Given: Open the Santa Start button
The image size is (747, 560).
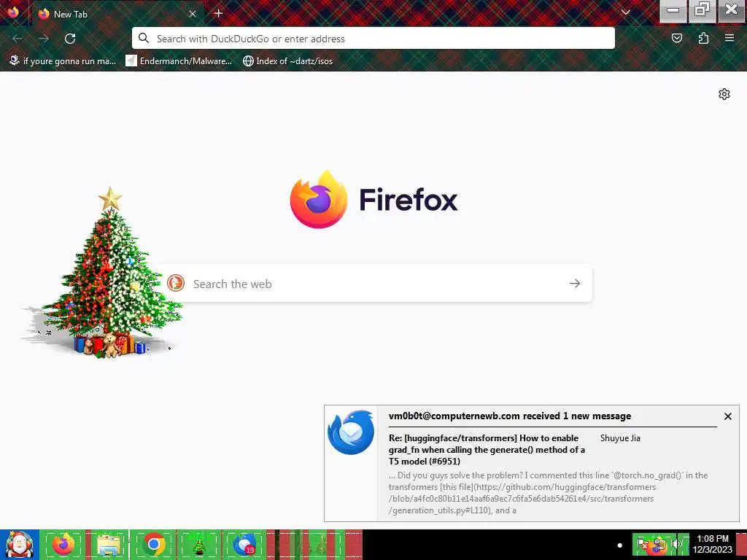Looking at the screenshot, I should pos(19,545).
